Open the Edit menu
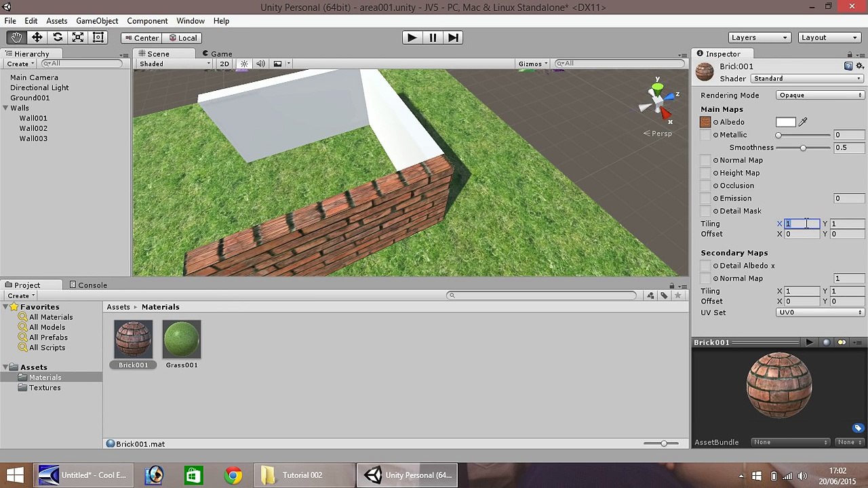The width and height of the screenshot is (868, 488). (x=31, y=21)
